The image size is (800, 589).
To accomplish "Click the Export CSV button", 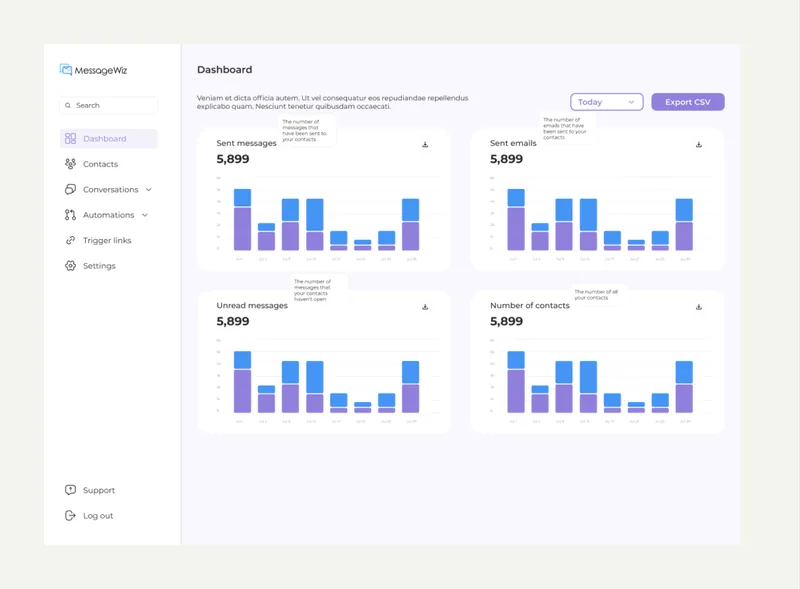I will (688, 102).
